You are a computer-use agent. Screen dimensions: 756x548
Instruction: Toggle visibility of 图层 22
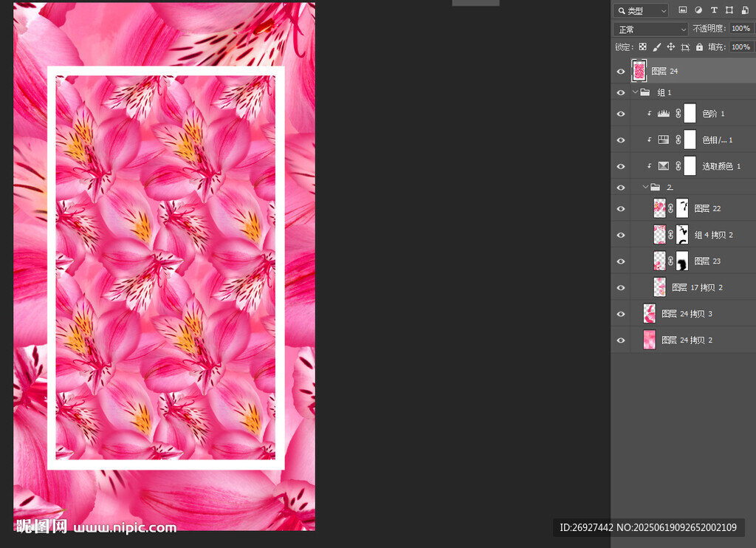pyautogui.click(x=620, y=209)
